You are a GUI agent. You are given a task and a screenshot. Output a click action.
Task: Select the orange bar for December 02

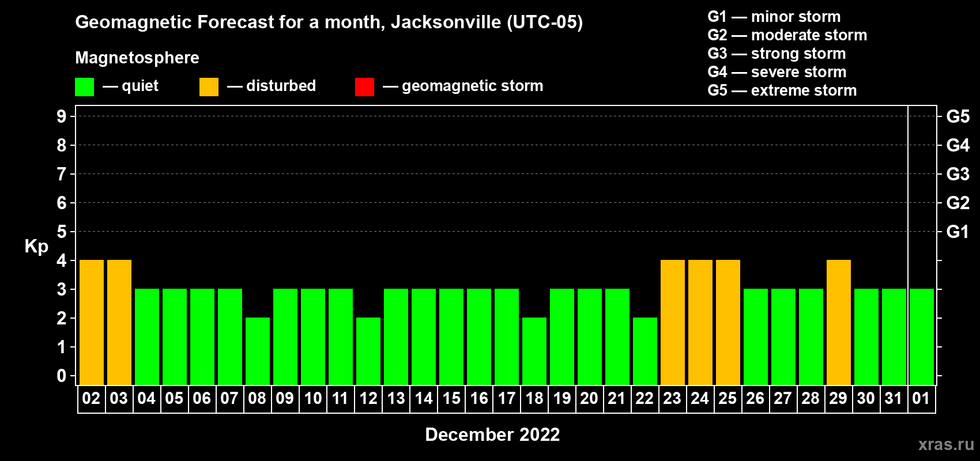(x=92, y=322)
